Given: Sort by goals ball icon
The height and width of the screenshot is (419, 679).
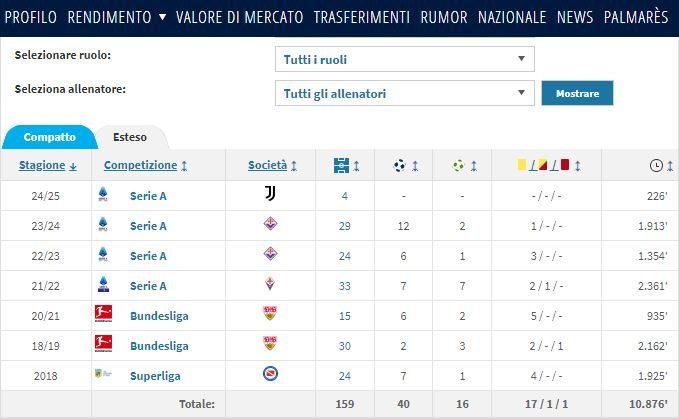Looking at the screenshot, I should [x=400, y=165].
